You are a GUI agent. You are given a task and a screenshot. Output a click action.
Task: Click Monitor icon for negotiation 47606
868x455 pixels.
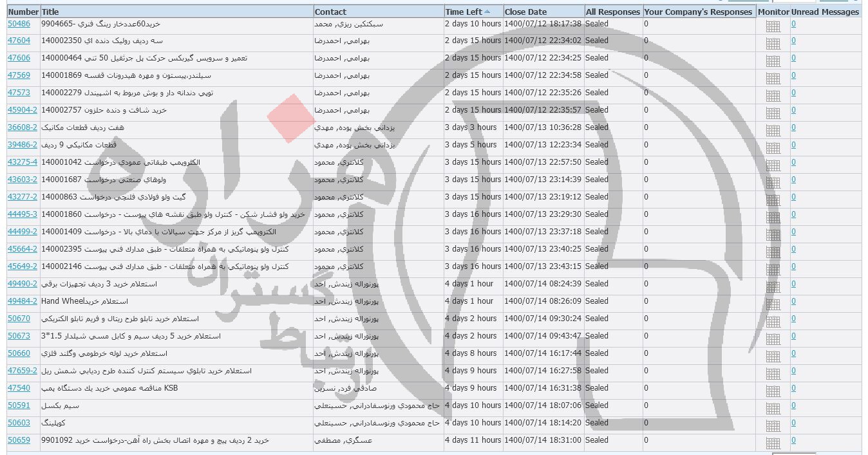tap(773, 61)
